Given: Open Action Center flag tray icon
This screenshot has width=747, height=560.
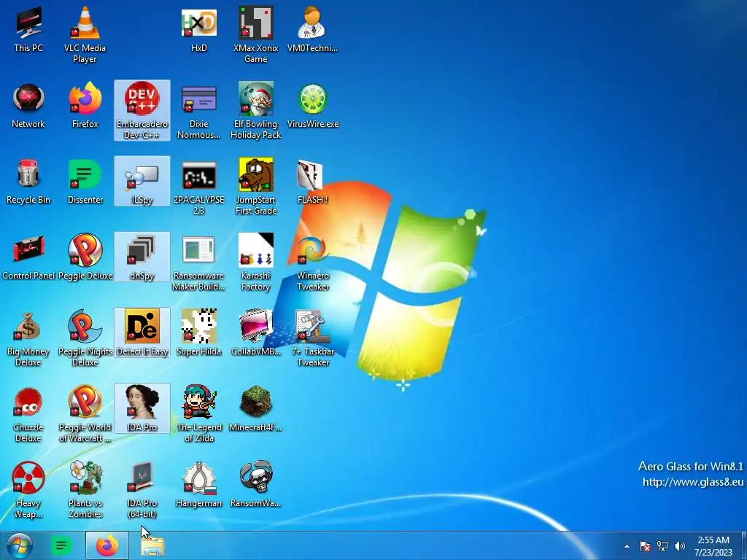Looking at the screenshot, I should point(645,546).
